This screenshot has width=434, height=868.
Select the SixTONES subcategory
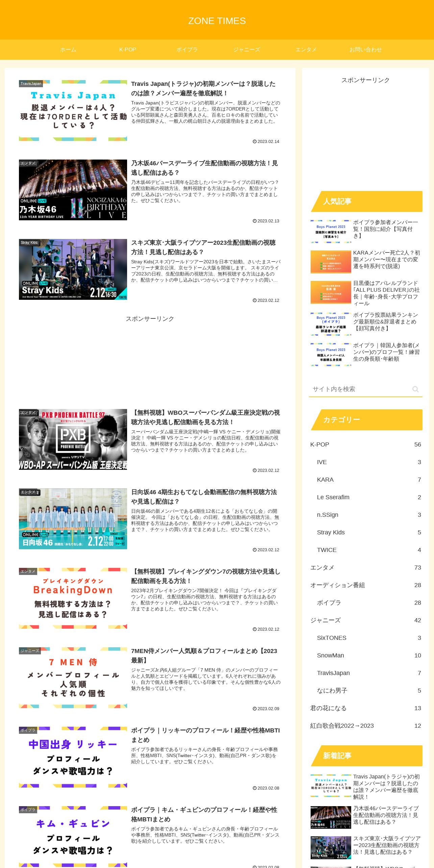369,638
